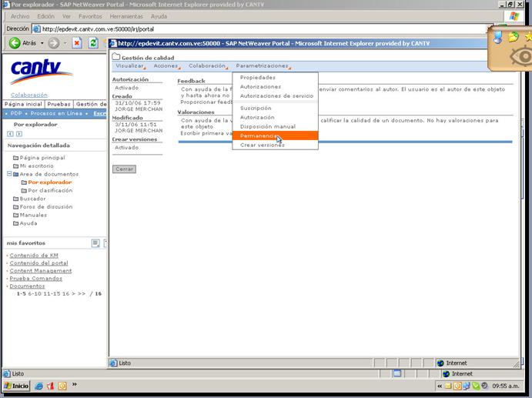The image size is (532, 398).
Task: Select Suscripción from the menu
Action: [275, 109]
